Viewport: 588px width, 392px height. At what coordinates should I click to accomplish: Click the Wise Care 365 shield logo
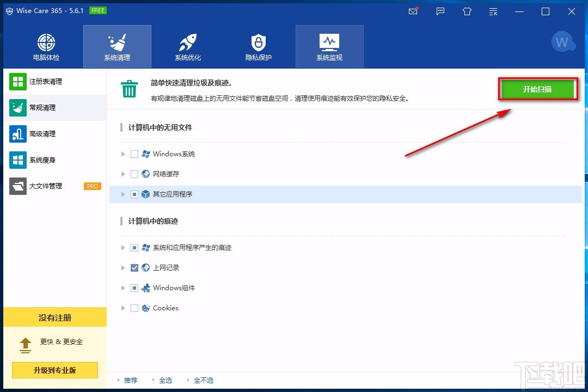9,11
